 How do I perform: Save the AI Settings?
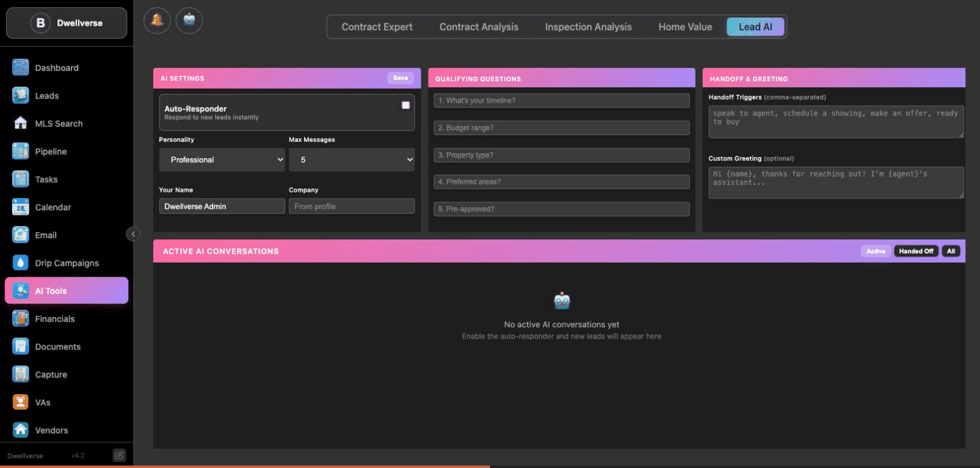click(401, 78)
